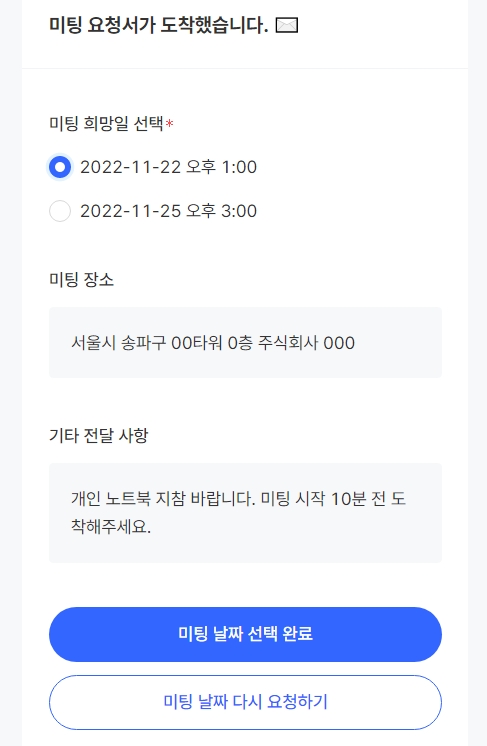Click the 기타 전달 사항 section label
Screen dimensions: 487x746
point(98,435)
